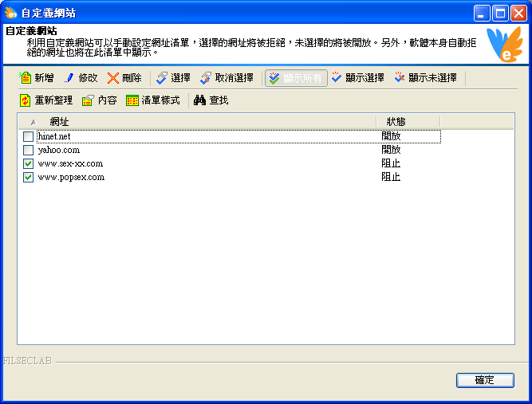
Task: Sort by the 狀態 column header
Action: pyautogui.click(x=407, y=121)
